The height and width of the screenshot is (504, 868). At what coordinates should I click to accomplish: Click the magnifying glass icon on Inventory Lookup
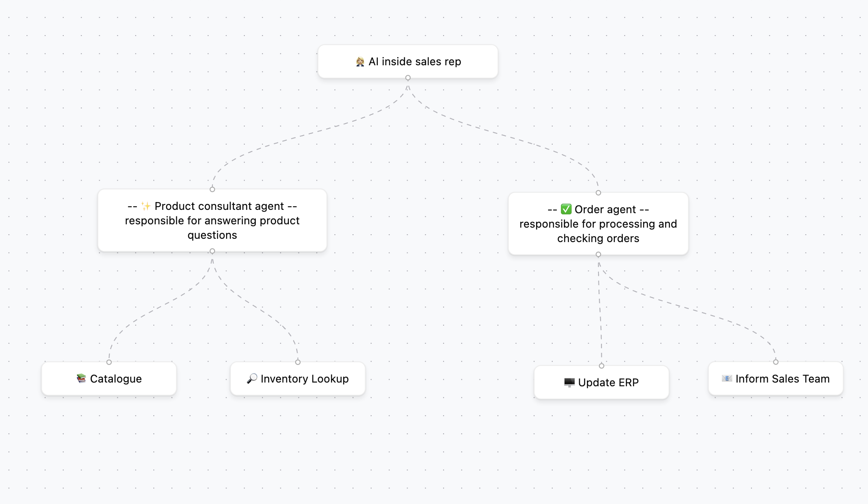coord(252,378)
